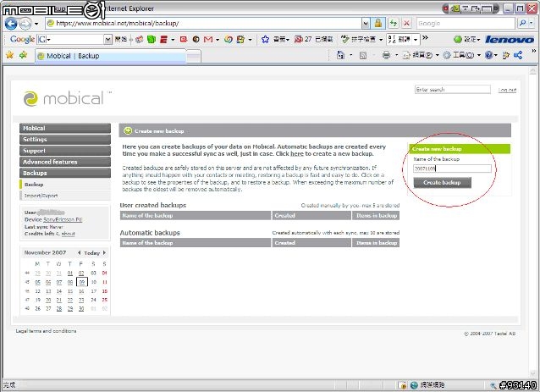Click the Gmail envelope icon in the Google toolbar

(x=208, y=40)
